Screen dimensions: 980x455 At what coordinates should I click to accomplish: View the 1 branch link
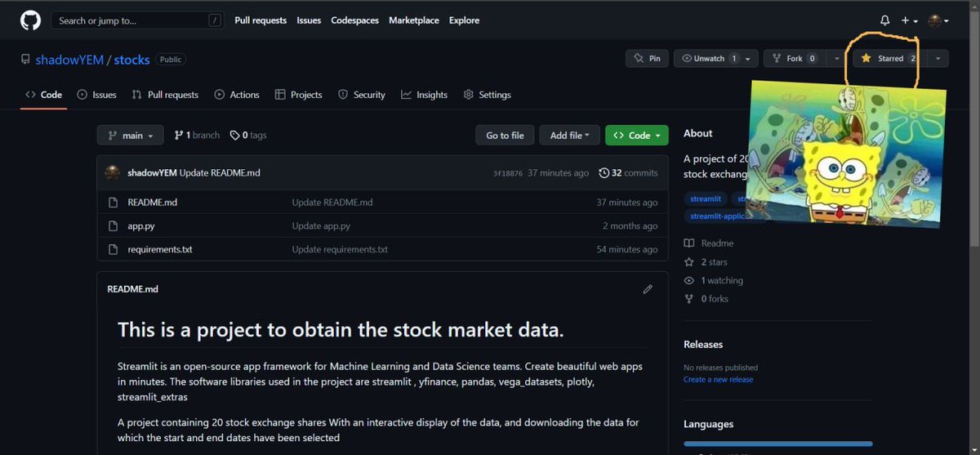point(197,136)
